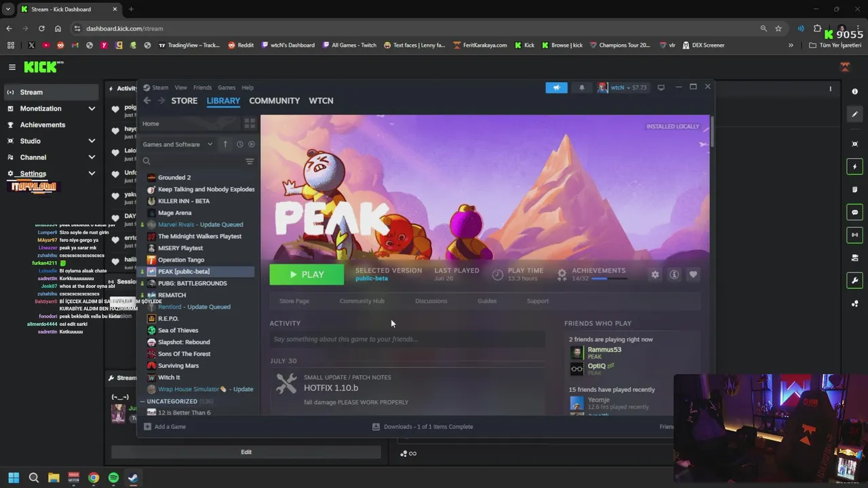Image resolution: width=868 pixels, height=488 pixels.
Task: Switch to Steam COMMUNITY tab
Action: pyautogui.click(x=274, y=100)
